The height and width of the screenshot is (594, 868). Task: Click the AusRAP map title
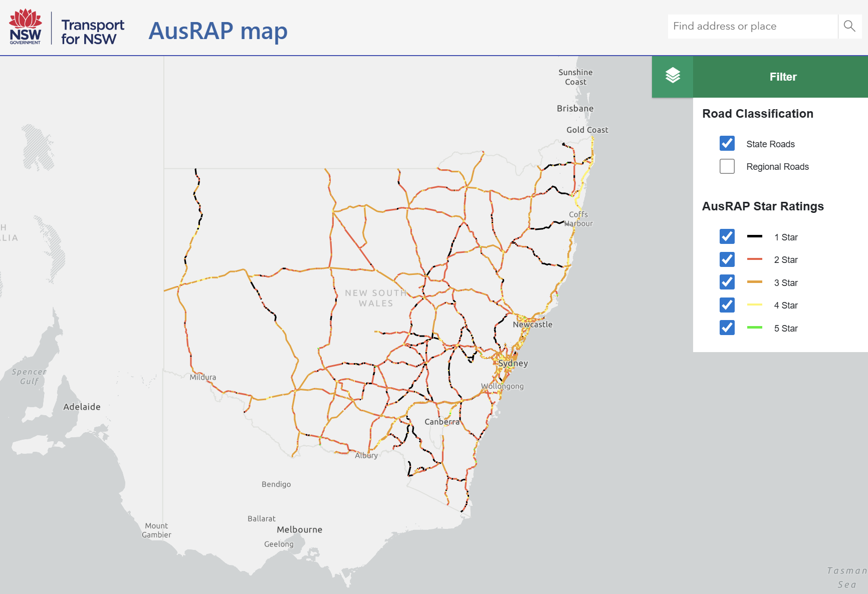pos(218,31)
